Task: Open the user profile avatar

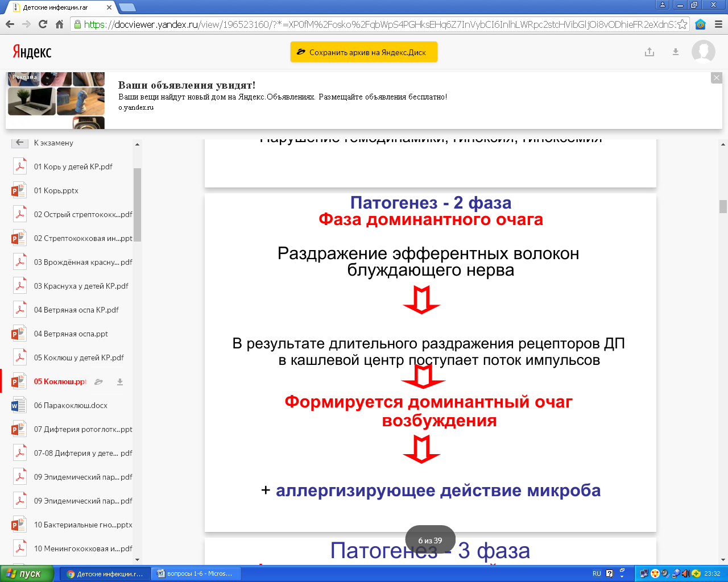Action: coord(704,52)
